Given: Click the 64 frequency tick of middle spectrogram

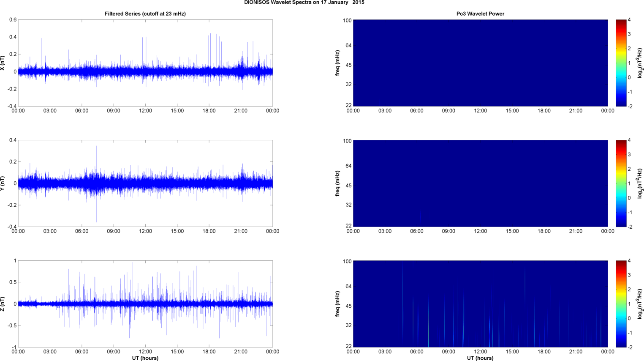Looking at the screenshot, I should pos(349,166).
